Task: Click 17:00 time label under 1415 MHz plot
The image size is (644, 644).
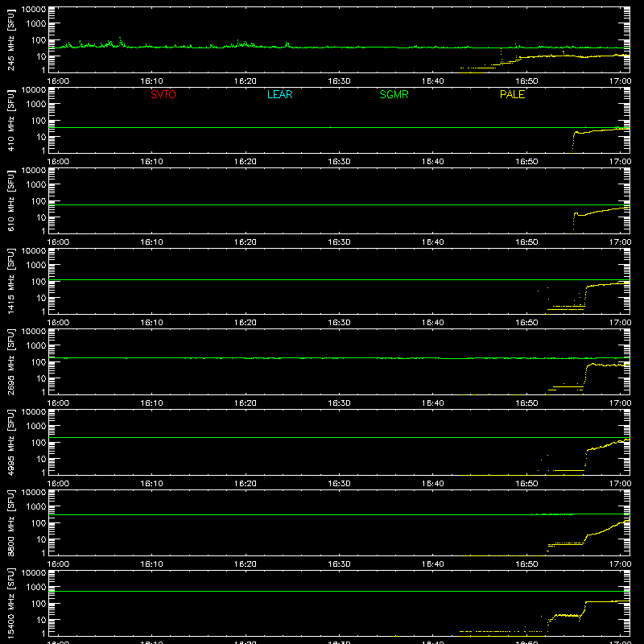Action: (x=620, y=323)
